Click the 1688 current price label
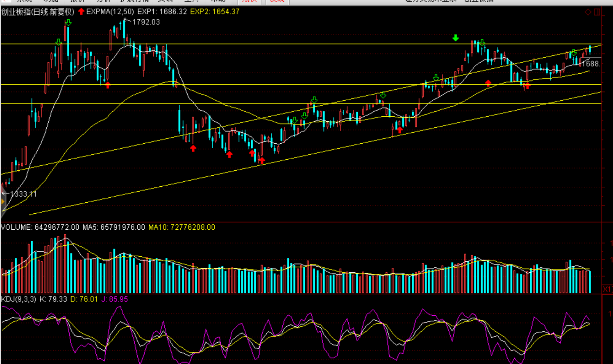613x364 pixels. (x=591, y=64)
